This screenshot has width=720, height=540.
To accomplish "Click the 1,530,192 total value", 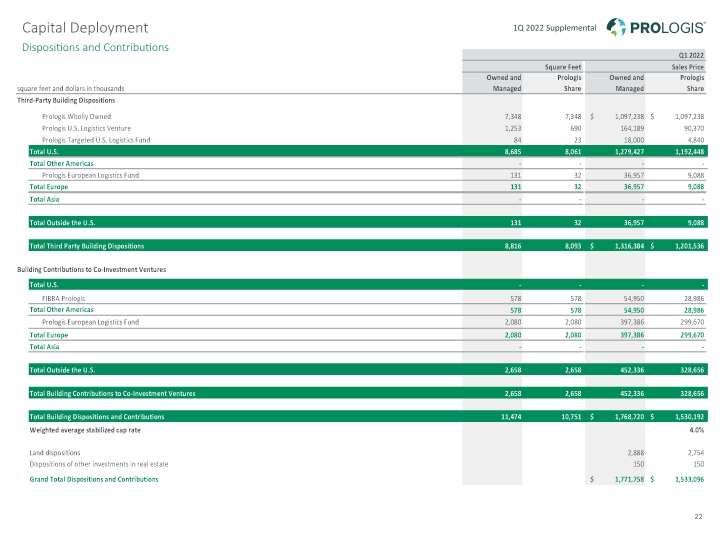I will tap(690, 417).
